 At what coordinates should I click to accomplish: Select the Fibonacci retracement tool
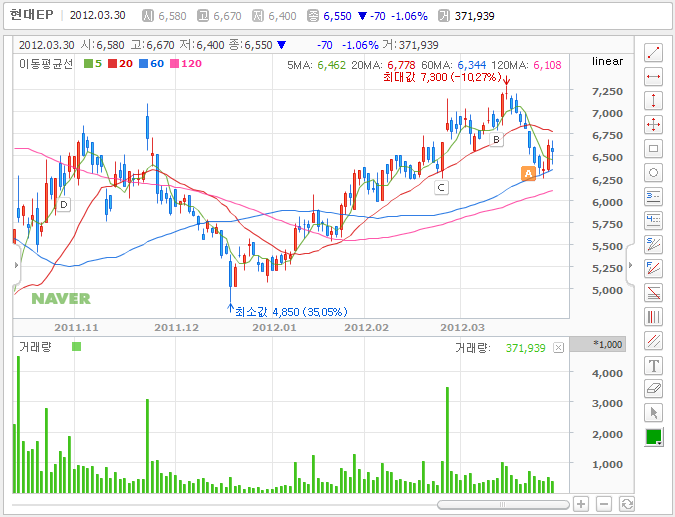tap(653, 293)
